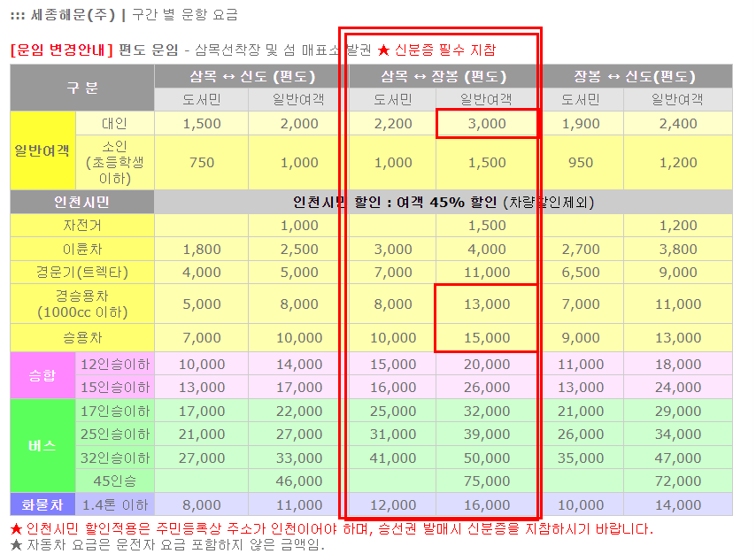The image size is (756, 554).
Task: Click '도서민' subheader under 삼목 ↔ 신도
Action: (x=202, y=99)
